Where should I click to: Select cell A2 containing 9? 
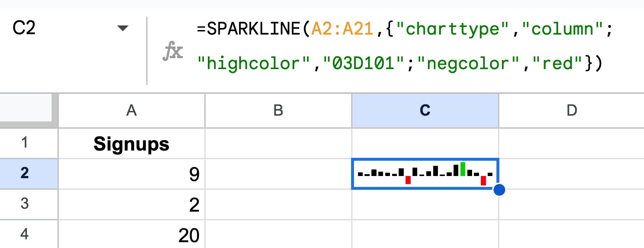point(132,174)
